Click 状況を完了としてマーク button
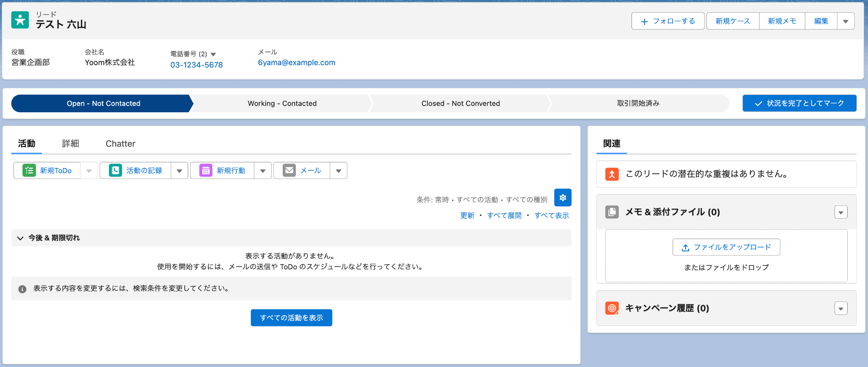This screenshot has width=868, height=367. 799,103
